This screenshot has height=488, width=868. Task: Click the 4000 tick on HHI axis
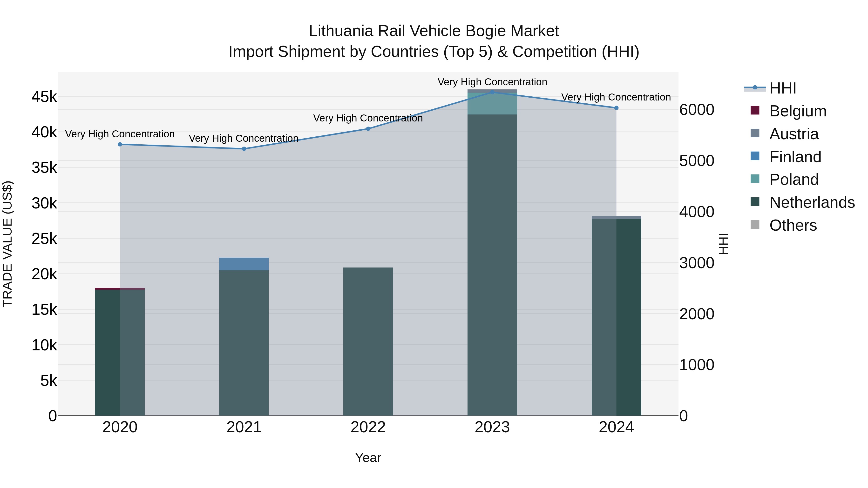pos(697,212)
